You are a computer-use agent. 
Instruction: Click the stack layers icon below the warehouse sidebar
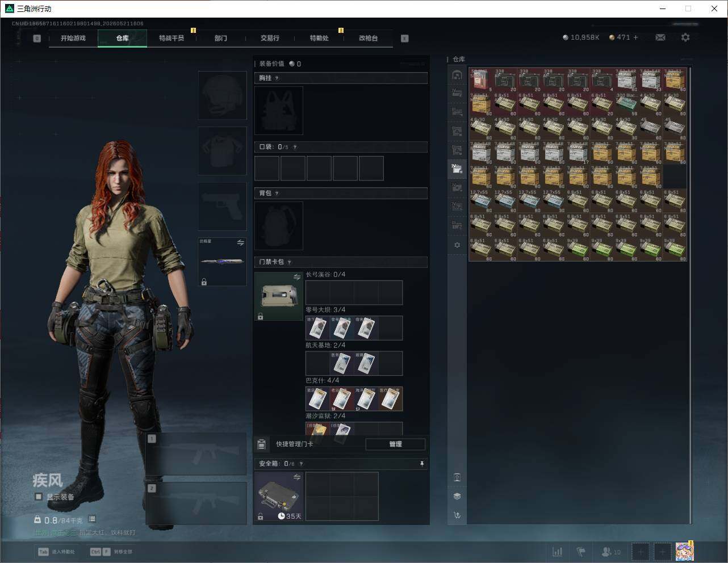[457, 496]
